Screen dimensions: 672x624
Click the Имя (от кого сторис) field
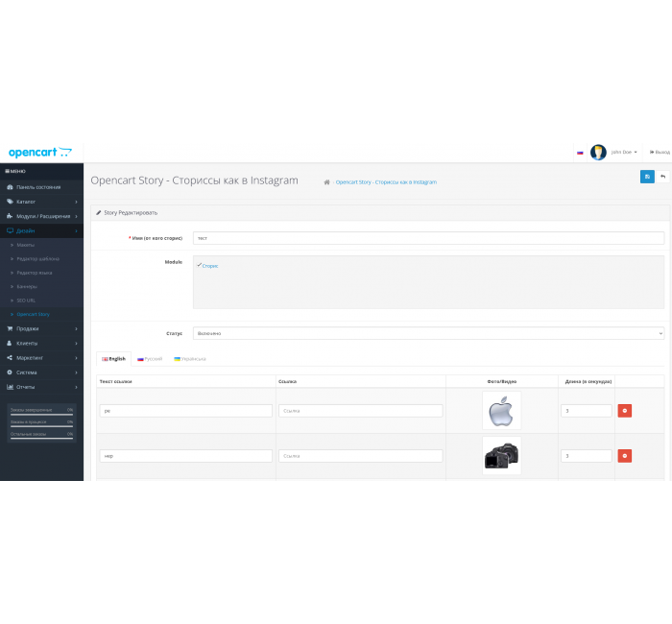pos(428,238)
